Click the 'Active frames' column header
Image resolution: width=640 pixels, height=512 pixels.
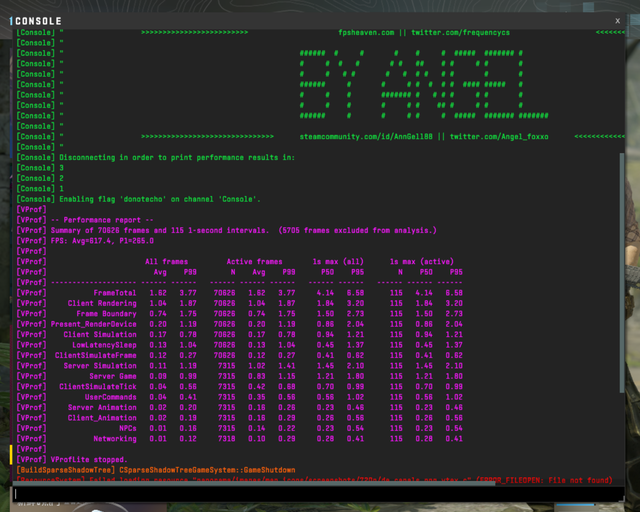point(254,261)
